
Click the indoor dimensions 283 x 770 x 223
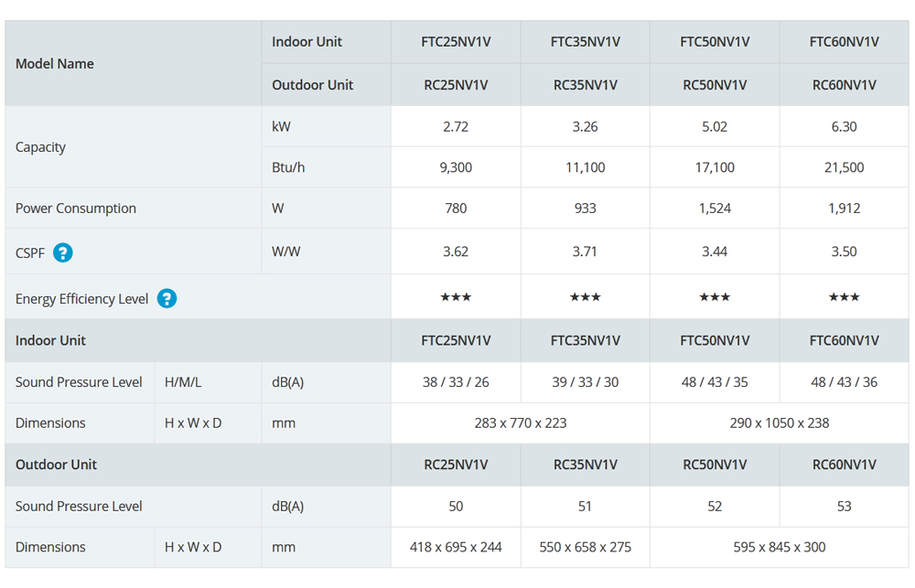[x=521, y=422]
